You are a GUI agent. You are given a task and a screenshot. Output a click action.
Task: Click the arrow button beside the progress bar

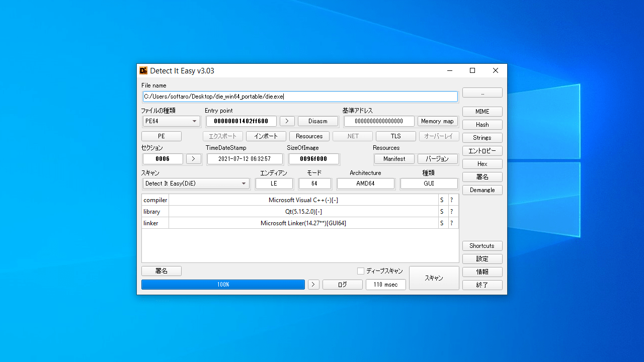[x=313, y=285]
